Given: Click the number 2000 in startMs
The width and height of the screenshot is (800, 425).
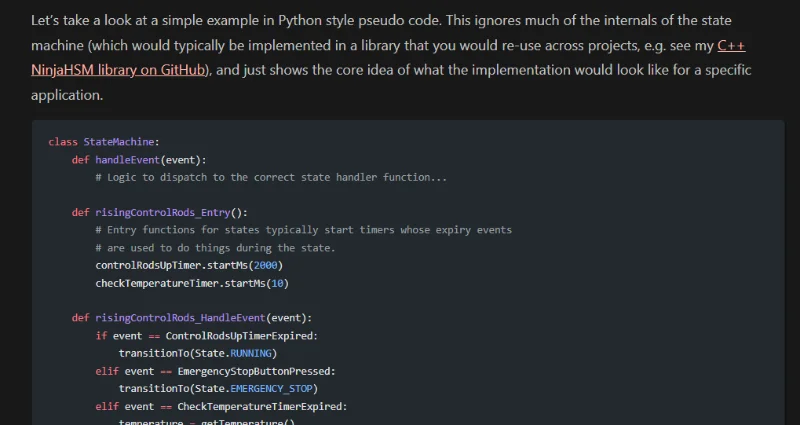Looking at the screenshot, I should [x=264, y=265].
